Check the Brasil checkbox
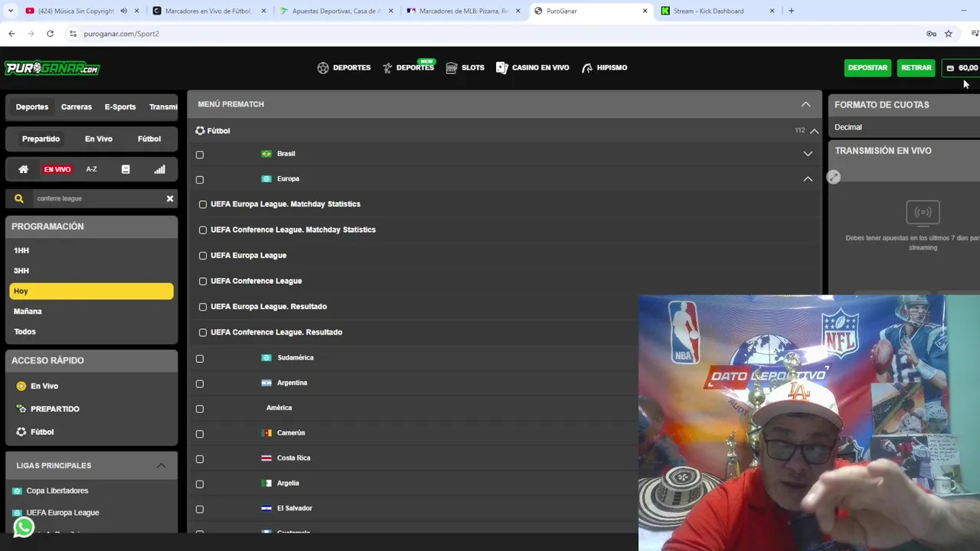 [x=200, y=155]
